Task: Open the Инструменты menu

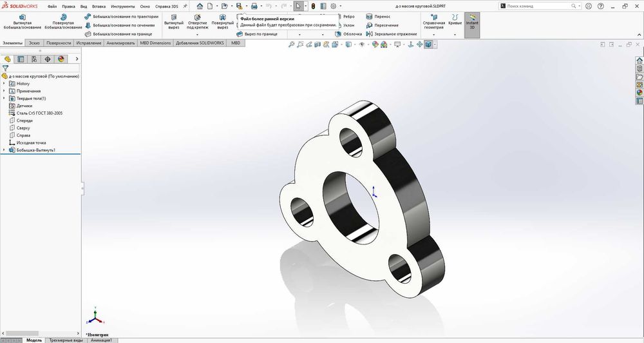Action: coord(123,6)
